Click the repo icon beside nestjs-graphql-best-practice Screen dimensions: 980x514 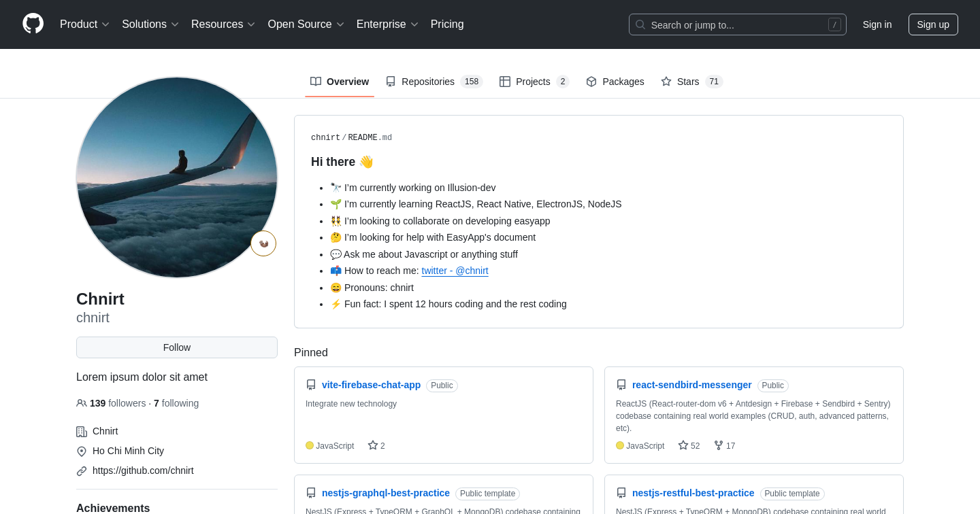click(311, 493)
